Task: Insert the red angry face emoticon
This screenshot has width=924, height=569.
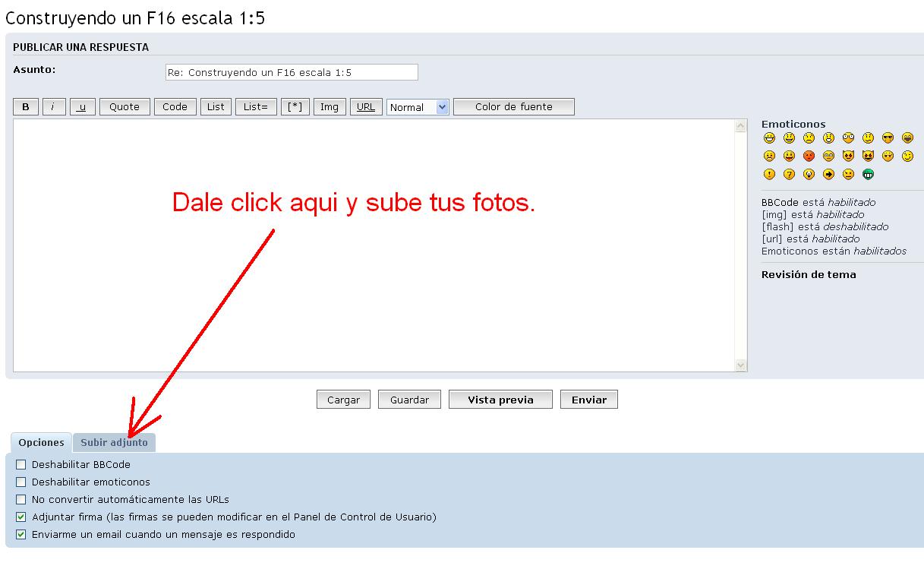Action: (x=809, y=156)
